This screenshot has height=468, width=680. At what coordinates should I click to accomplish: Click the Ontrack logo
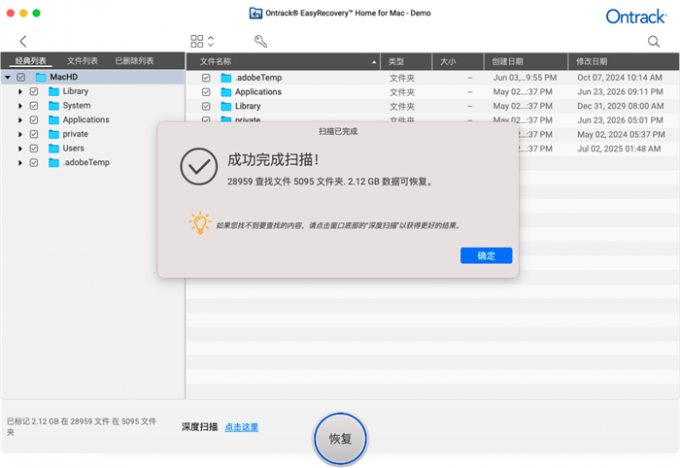click(x=635, y=16)
